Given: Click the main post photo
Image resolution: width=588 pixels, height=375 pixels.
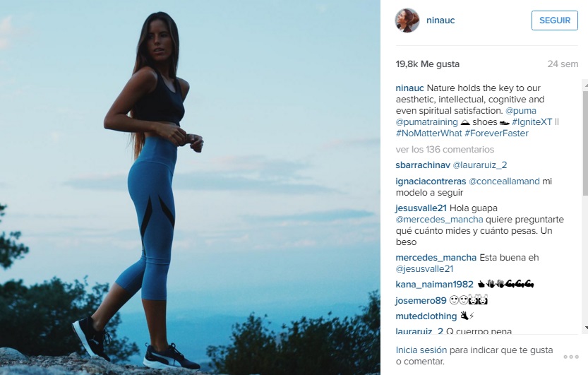Looking at the screenshot, I should tap(190, 188).
